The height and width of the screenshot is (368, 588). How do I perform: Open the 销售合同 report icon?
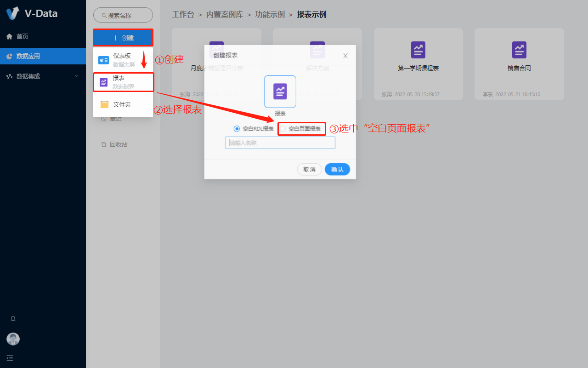point(519,50)
